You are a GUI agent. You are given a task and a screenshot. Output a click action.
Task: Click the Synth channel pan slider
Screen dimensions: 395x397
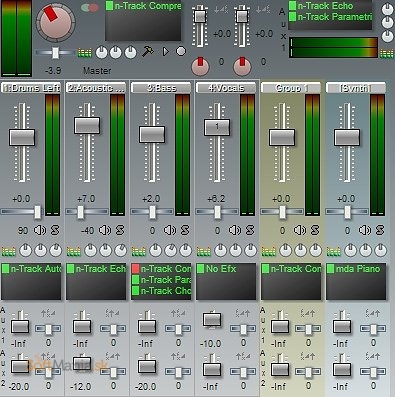[348, 212]
